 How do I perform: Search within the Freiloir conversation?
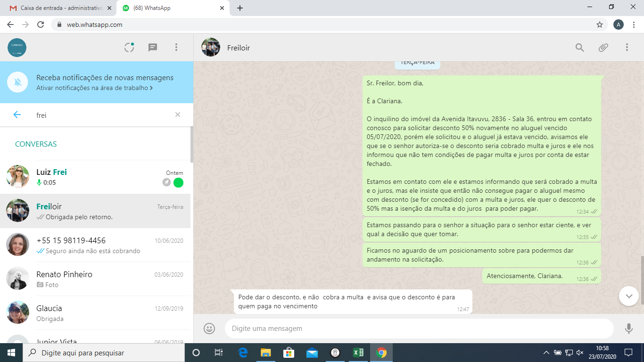[580, 47]
